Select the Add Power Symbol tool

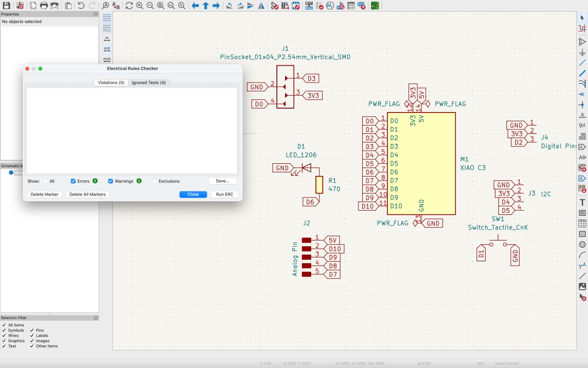tap(582, 52)
